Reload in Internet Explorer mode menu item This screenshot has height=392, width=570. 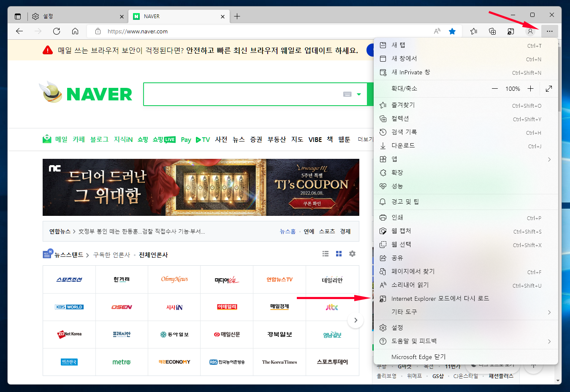[x=466, y=299]
